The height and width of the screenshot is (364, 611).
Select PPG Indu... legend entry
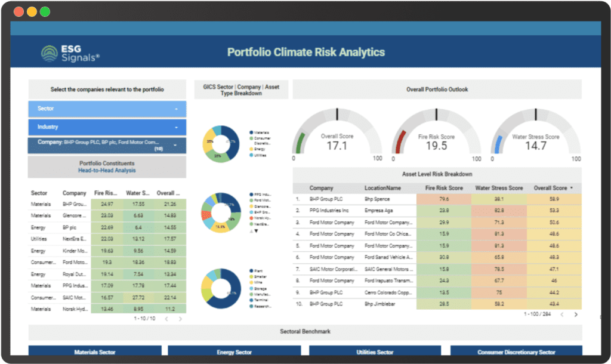[x=260, y=194]
